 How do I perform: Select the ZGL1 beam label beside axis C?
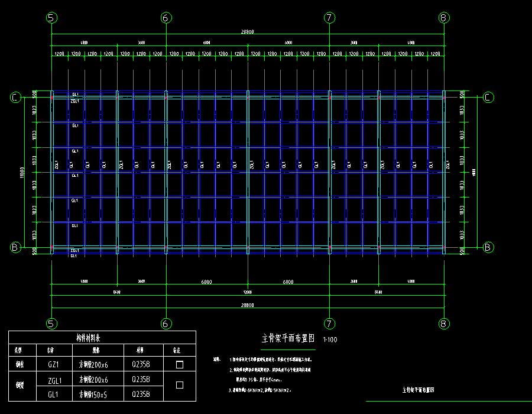(x=74, y=101)
